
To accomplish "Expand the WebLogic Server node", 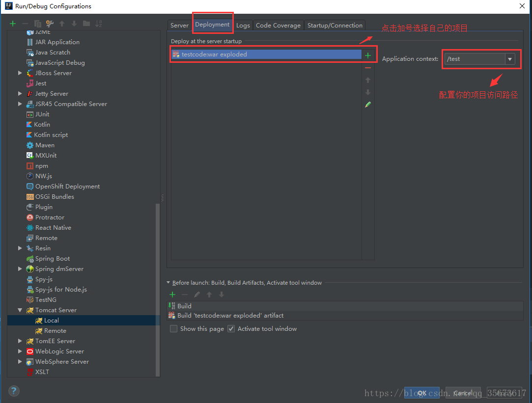I will point(20,351).
